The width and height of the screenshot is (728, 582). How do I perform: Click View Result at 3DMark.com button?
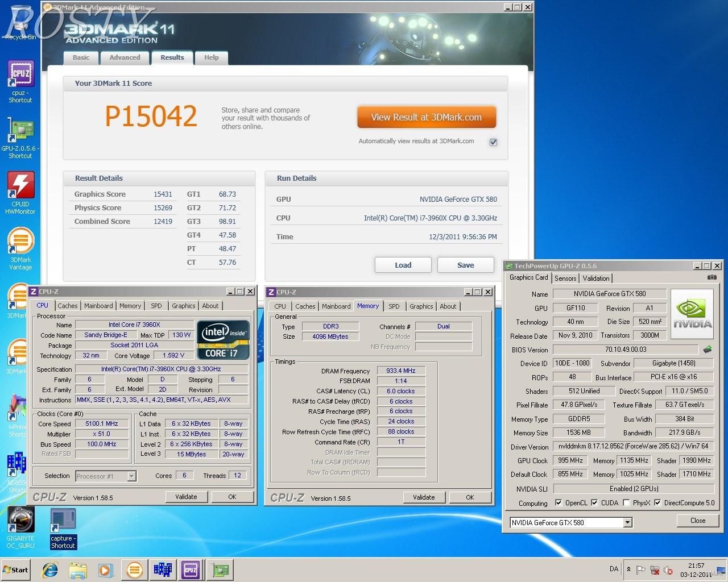(427, 117)
